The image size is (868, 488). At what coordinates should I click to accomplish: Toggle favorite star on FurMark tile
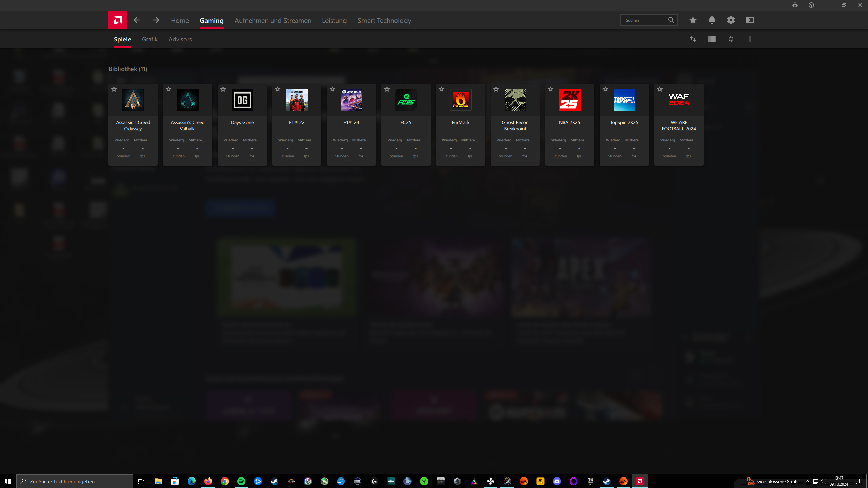click(x=441, y=89)
